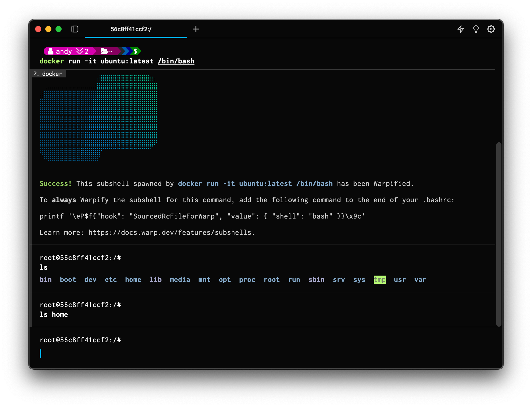
Task: Click the vertical scrollbar thumb
Action: pyautogui.click(x=499, y=234)
